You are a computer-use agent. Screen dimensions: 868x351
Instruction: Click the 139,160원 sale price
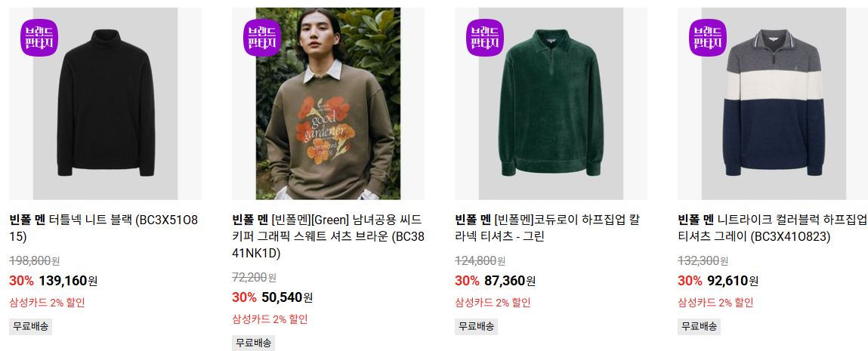(68, 281)
